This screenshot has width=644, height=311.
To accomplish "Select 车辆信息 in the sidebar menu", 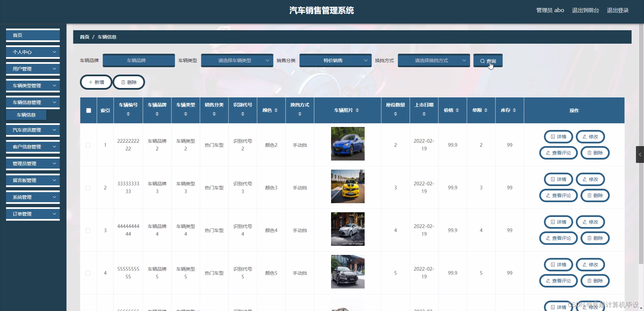I will click(x=26, y=115).
